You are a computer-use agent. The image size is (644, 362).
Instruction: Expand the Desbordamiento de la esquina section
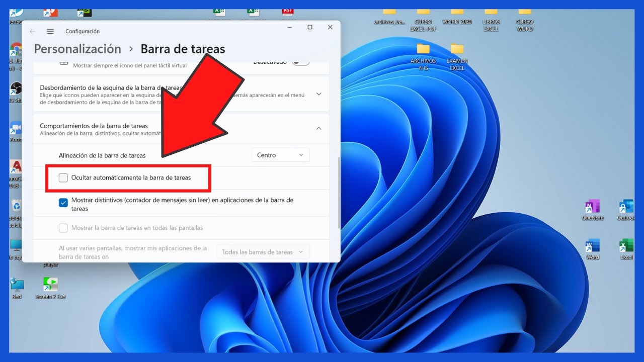coord(318,94)
